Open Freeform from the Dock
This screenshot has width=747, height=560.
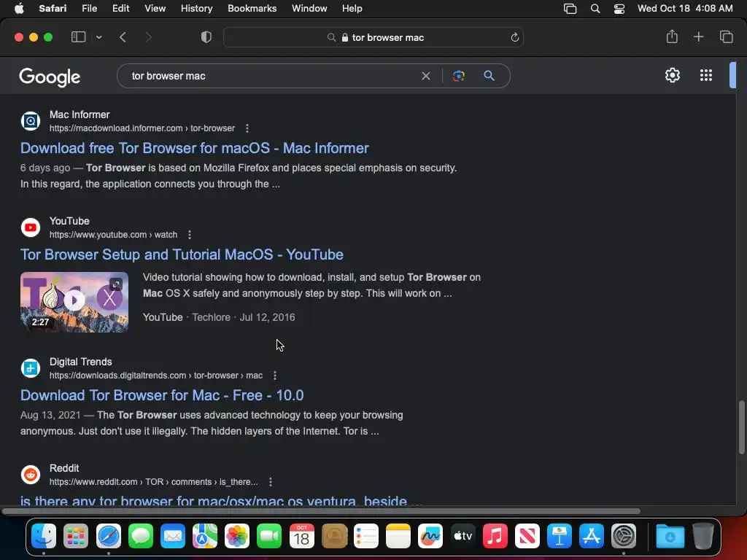(430, 536)
